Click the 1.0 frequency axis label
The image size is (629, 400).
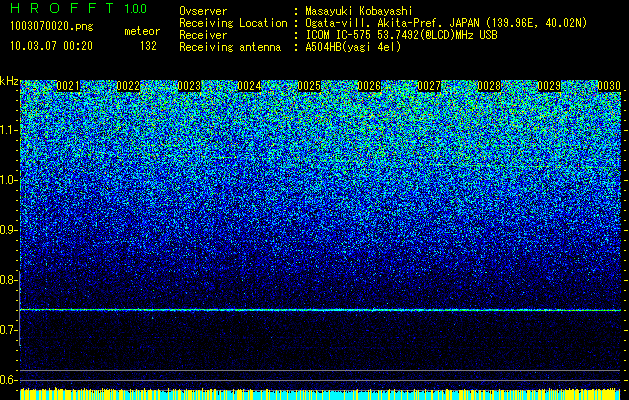(x=8, y=180)
